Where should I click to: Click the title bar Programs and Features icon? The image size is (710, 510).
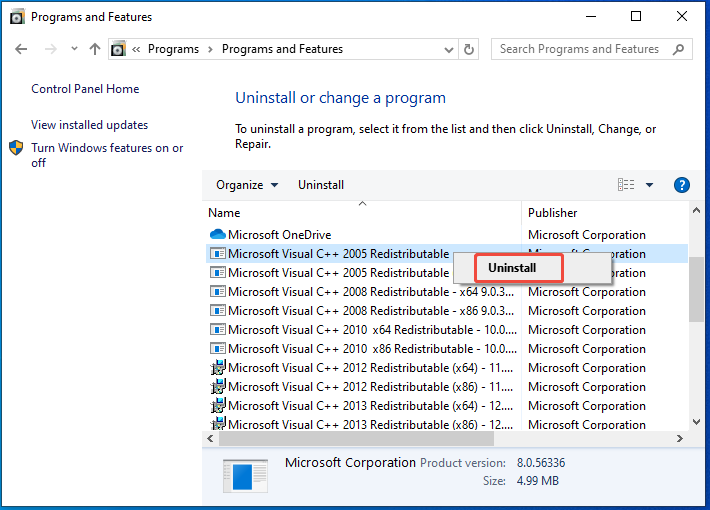[17, 17]
